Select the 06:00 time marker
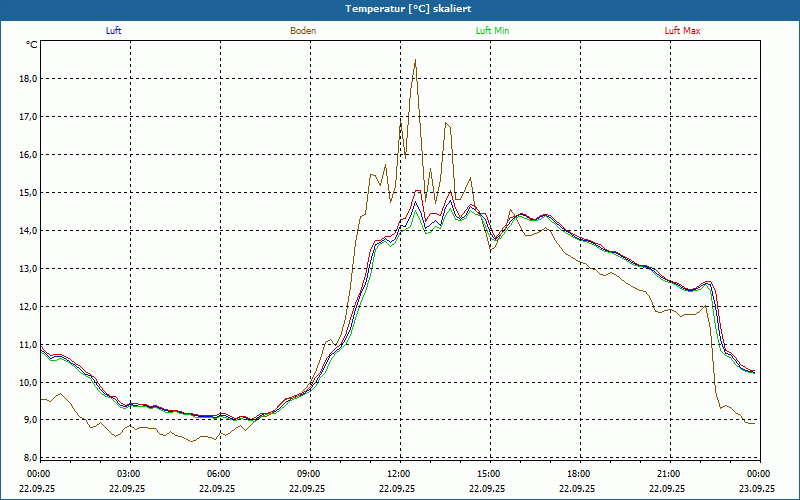 click(218, 474)
